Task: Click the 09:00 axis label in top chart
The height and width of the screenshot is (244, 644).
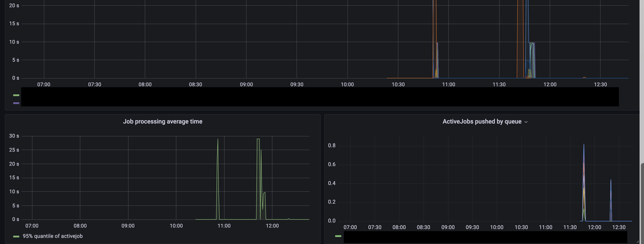Action: [246, 84]
